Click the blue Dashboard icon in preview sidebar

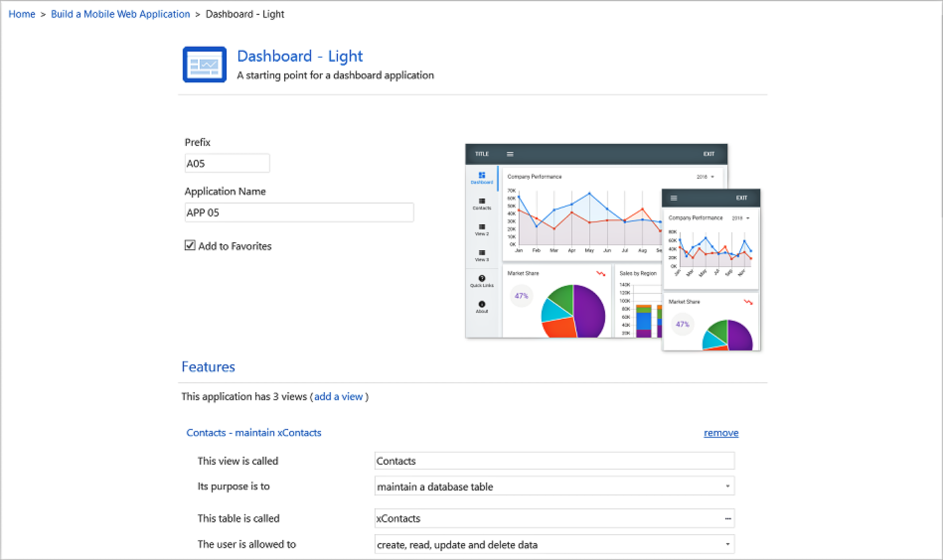pos(482,175)
